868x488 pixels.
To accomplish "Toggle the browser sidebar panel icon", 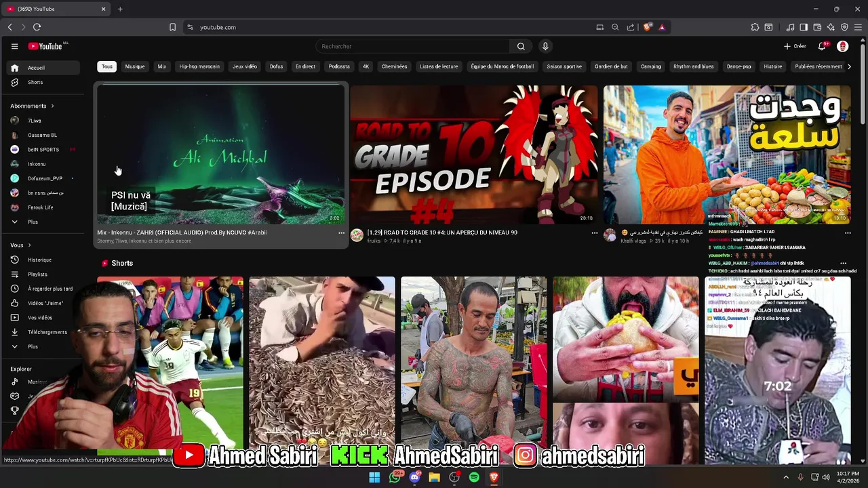I will [804, 27].
